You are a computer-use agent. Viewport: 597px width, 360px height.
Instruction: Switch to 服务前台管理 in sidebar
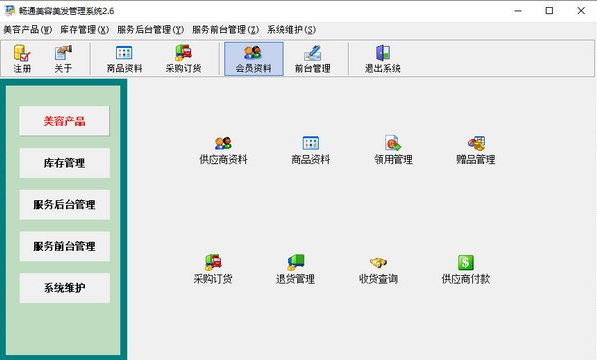[64, 246]
